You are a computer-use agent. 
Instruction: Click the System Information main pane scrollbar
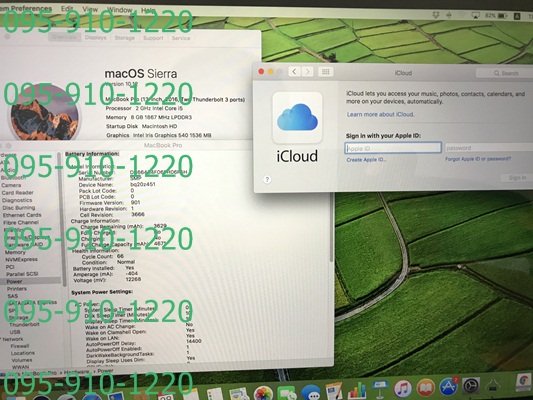pos(331,228)
